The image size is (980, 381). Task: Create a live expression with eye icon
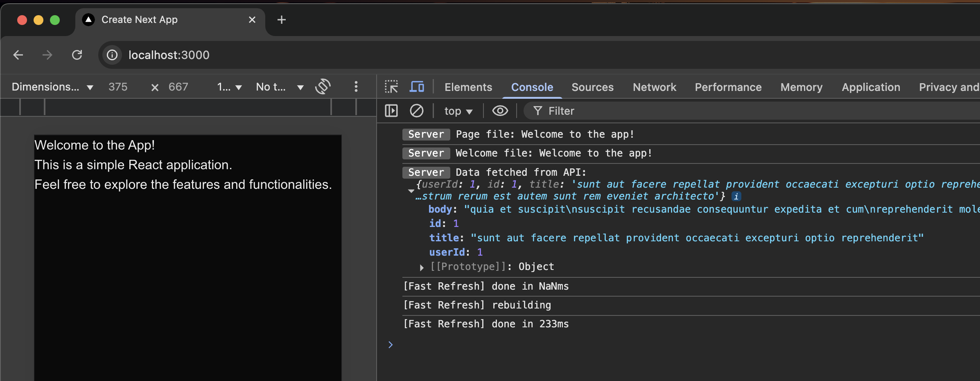pos(500,111)
